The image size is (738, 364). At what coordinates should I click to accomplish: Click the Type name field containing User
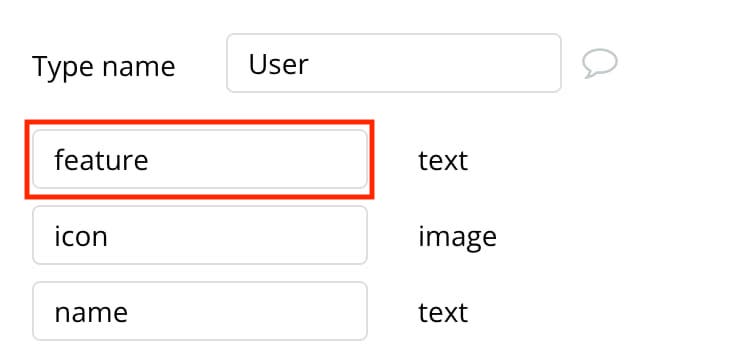[x=393, y=63]
